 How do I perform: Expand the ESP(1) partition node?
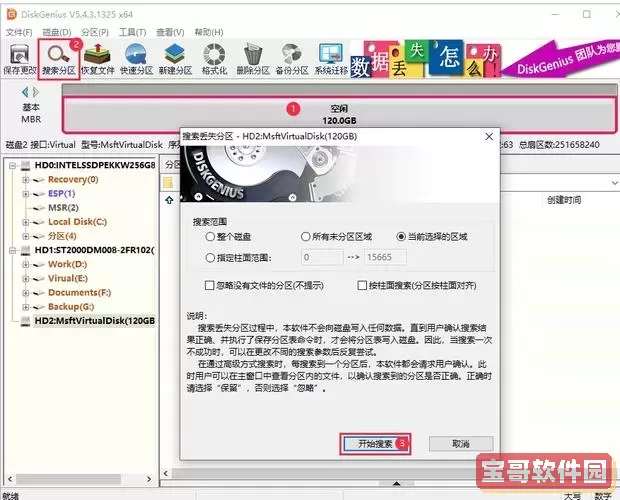tap(25, 194)
